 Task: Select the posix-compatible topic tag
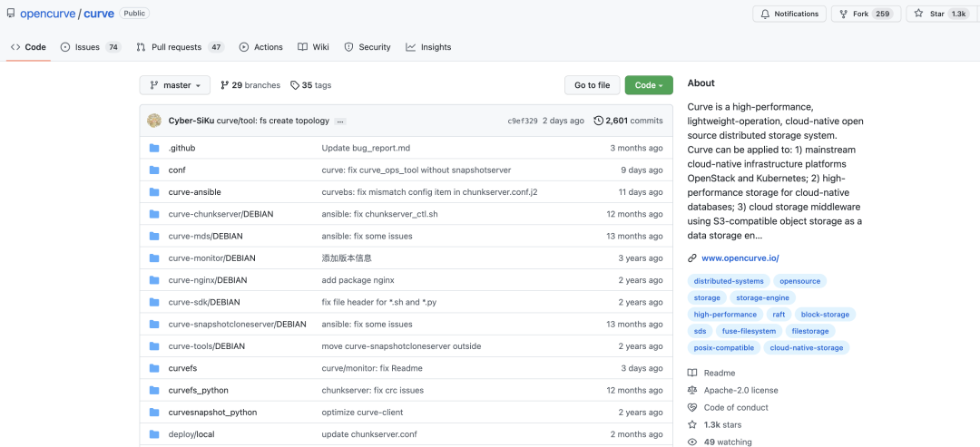[x=724, y=348]
